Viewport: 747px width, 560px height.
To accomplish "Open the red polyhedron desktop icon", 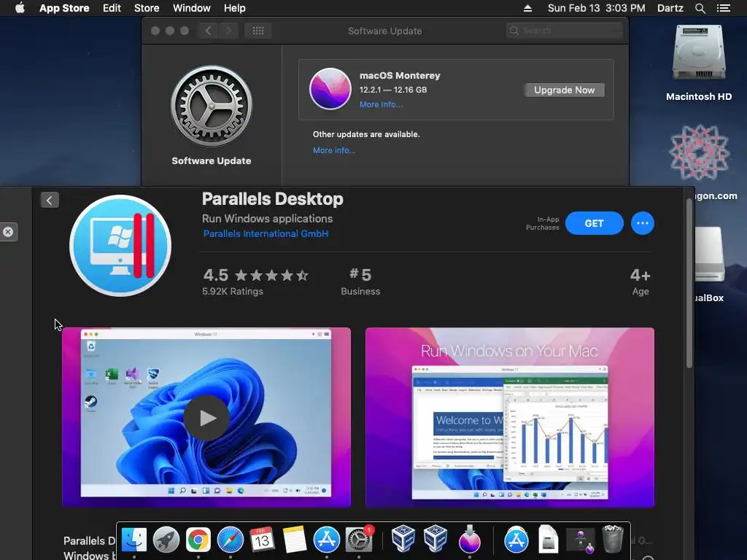I will 700,152.
